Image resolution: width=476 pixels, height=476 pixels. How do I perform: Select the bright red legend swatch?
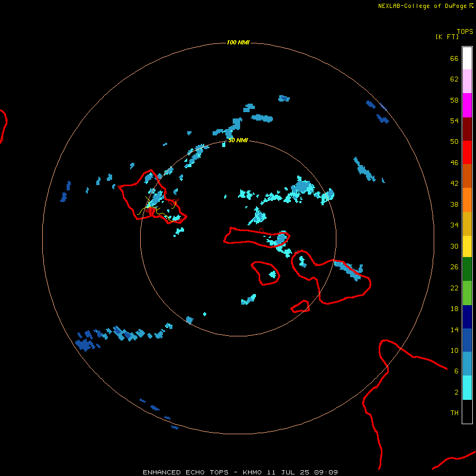pyautogui.click(x=467, y=152)
